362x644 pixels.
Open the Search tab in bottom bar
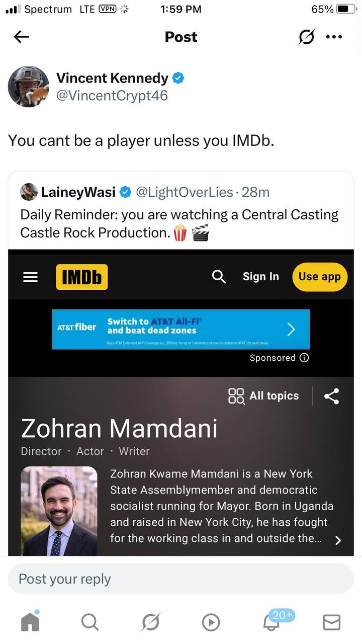90,622
